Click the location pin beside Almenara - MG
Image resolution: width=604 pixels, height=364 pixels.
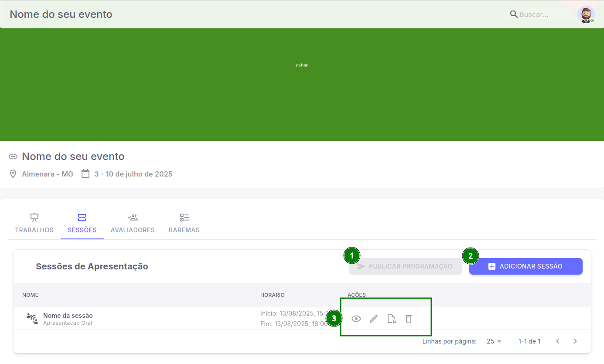coord(13,174)
